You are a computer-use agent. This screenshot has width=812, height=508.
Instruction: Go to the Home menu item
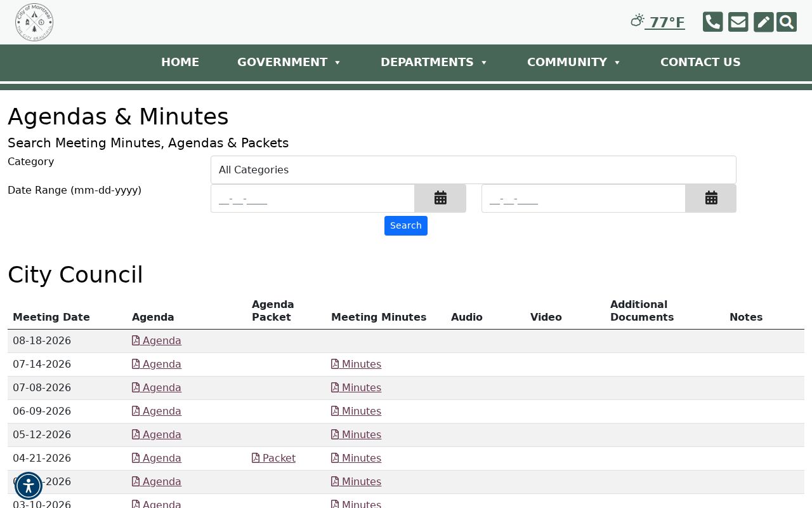point(180,62)
